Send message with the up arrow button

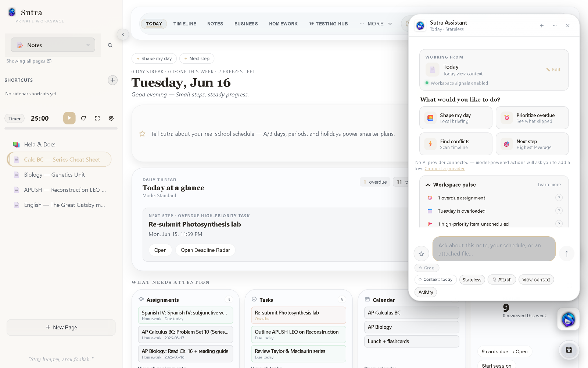click(567, 254)
